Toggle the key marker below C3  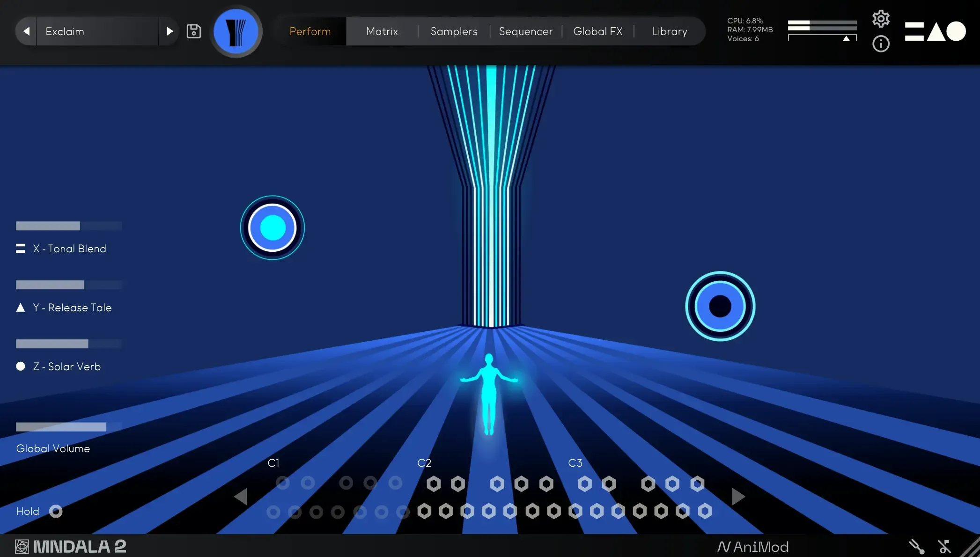point(575,511)
